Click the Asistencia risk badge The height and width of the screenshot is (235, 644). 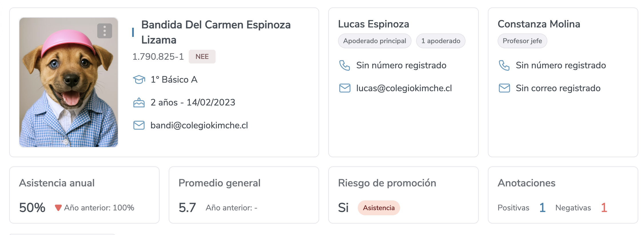pos(379,208)
